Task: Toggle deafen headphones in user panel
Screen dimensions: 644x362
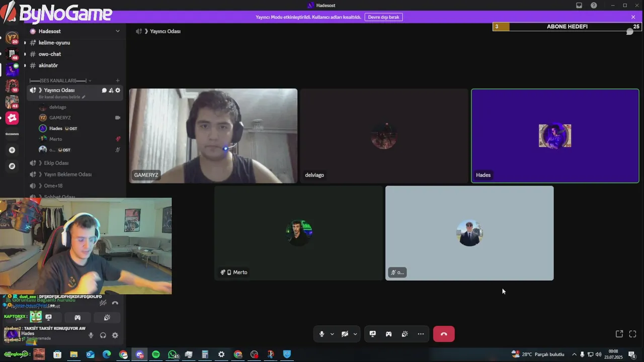Action: tap(103, 335)
